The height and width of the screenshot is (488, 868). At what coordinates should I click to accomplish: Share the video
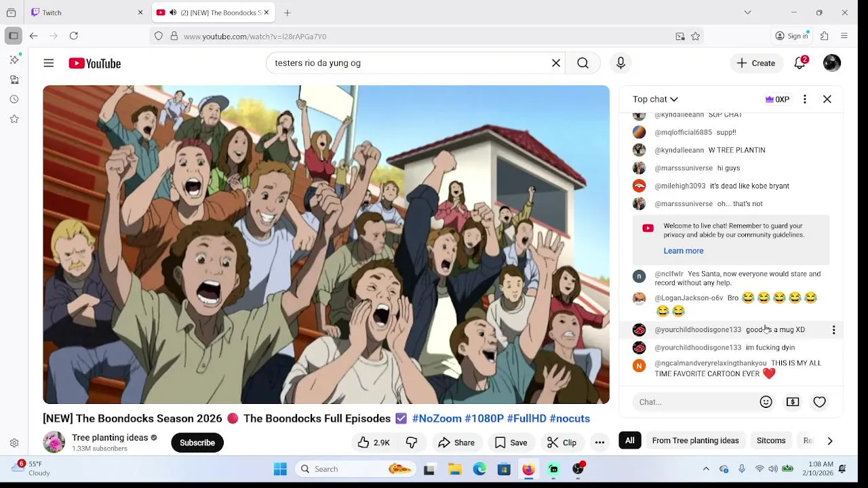[456, 443]
